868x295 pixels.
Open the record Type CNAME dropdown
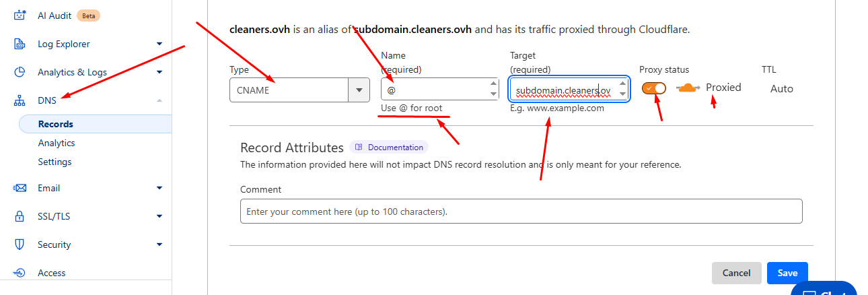coord(299,90)
